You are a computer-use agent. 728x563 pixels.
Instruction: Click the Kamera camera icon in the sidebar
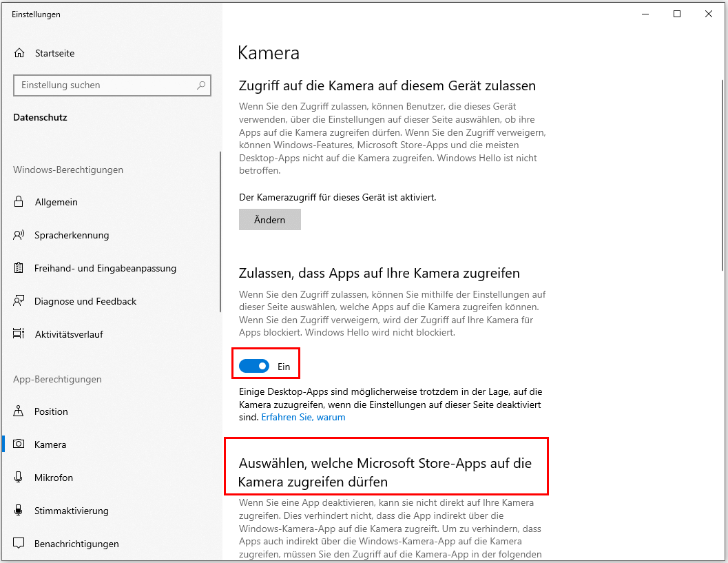(x=19, y=444)
